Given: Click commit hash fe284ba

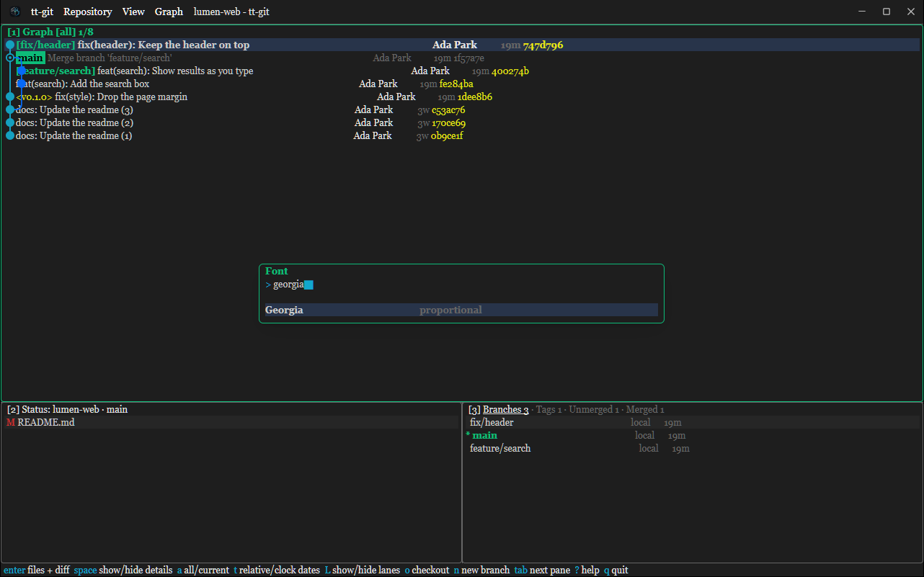Looking at the screenshot, I should point(456,84).
